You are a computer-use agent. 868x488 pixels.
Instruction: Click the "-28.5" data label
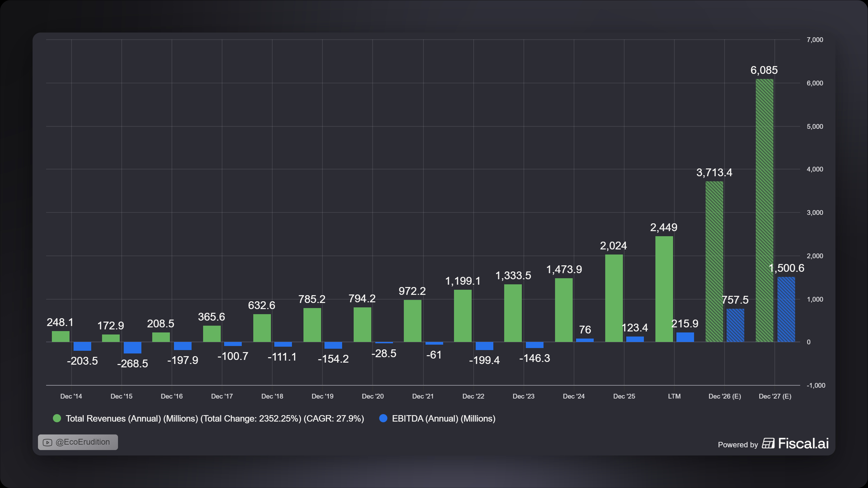pos(384,353)
